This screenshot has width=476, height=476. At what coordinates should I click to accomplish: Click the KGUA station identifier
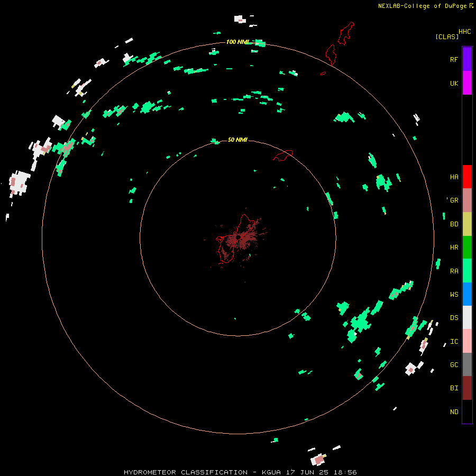coord(273,472)
